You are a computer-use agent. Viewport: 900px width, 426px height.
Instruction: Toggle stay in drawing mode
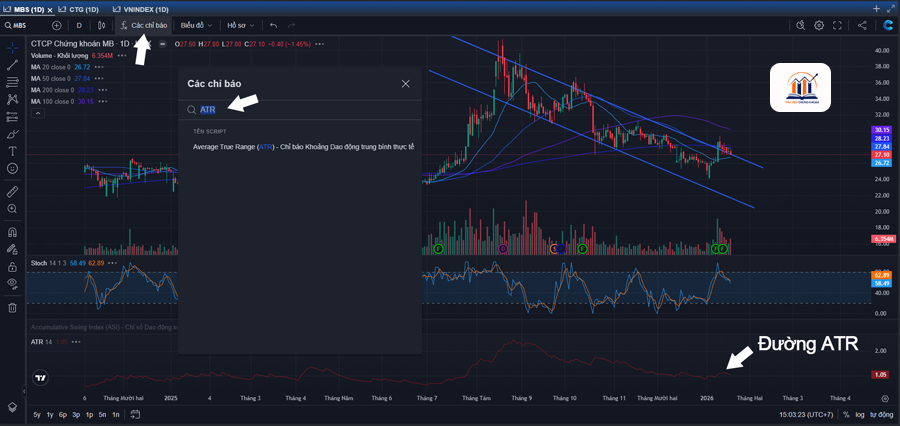pyautogui.click(x=12, y=249)
